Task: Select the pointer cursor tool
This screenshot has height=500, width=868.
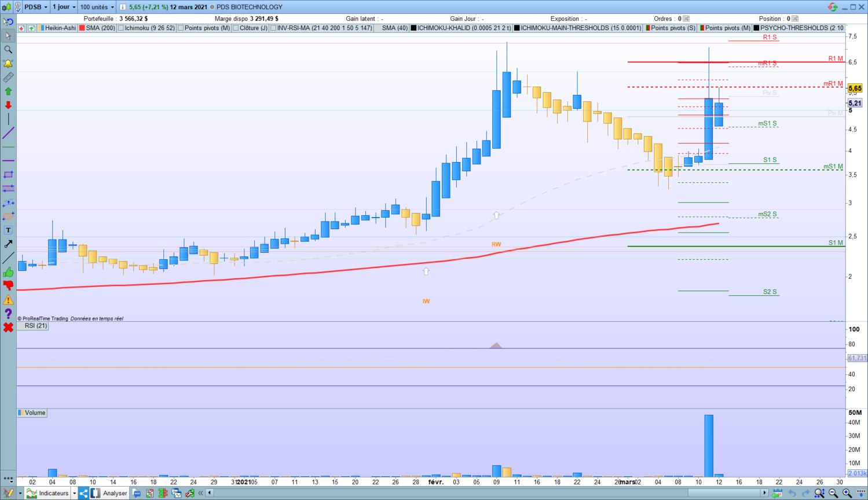Action: click(8, 36)
